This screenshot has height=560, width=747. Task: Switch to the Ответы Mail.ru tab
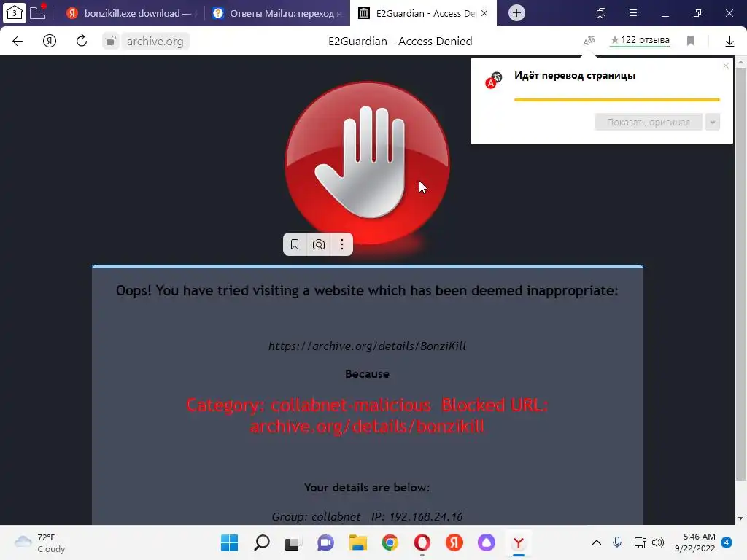coord(277,13)
